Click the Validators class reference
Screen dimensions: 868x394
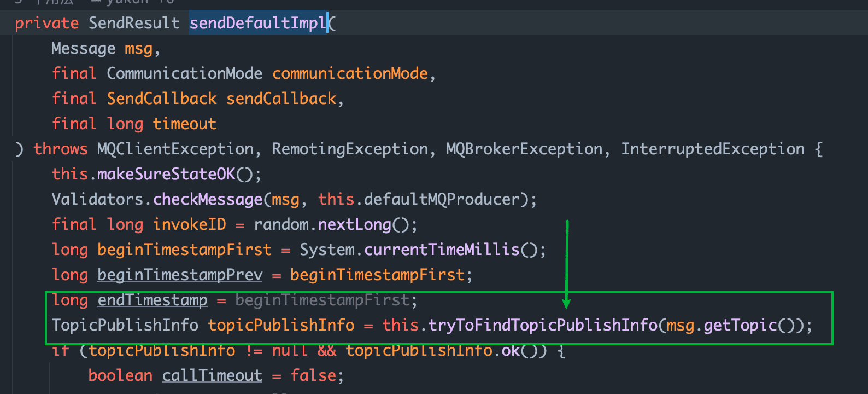pos(98,199)
